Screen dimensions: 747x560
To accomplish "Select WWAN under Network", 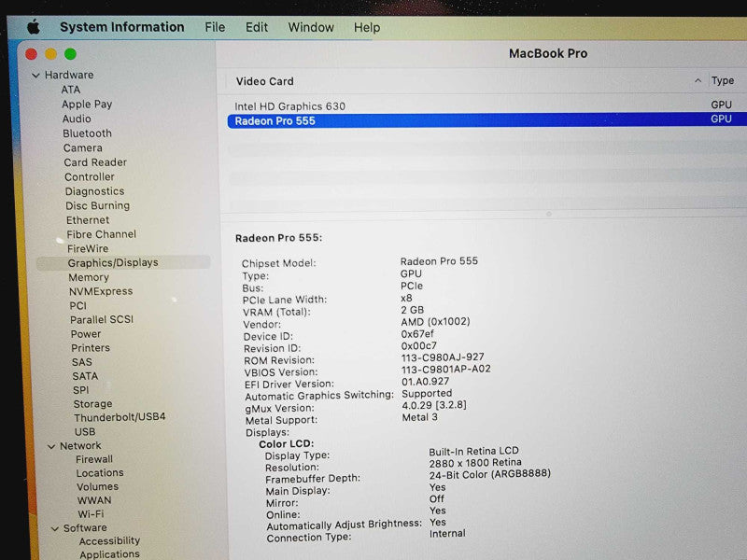I will [x=94, y=501].
